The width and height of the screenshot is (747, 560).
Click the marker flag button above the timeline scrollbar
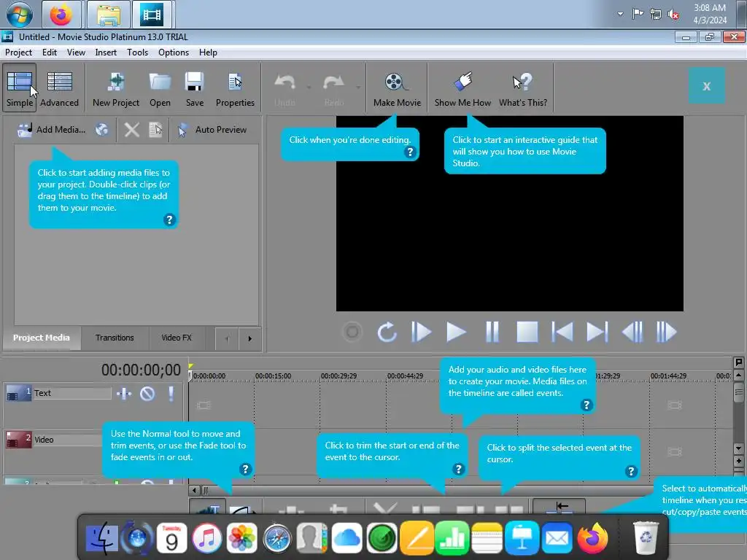(738, 362)
